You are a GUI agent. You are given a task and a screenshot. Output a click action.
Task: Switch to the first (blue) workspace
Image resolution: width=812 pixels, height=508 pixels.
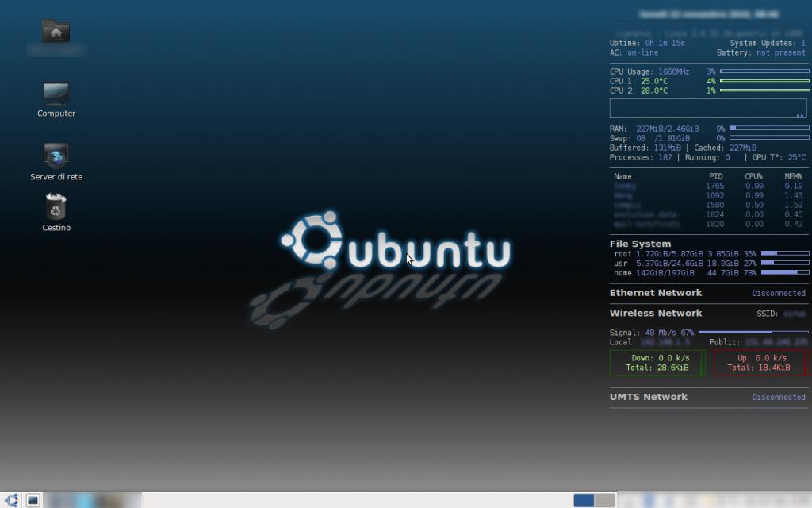pos(584,500)
